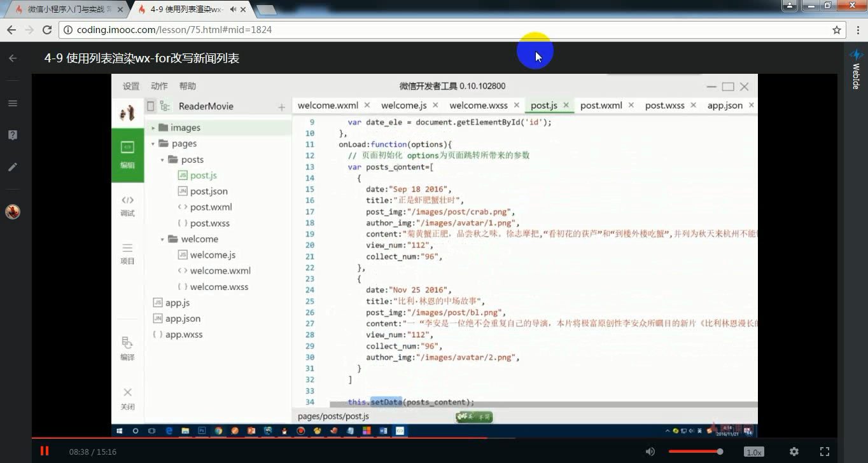Open the WebIDE side panel

click(x=855, y=69)
